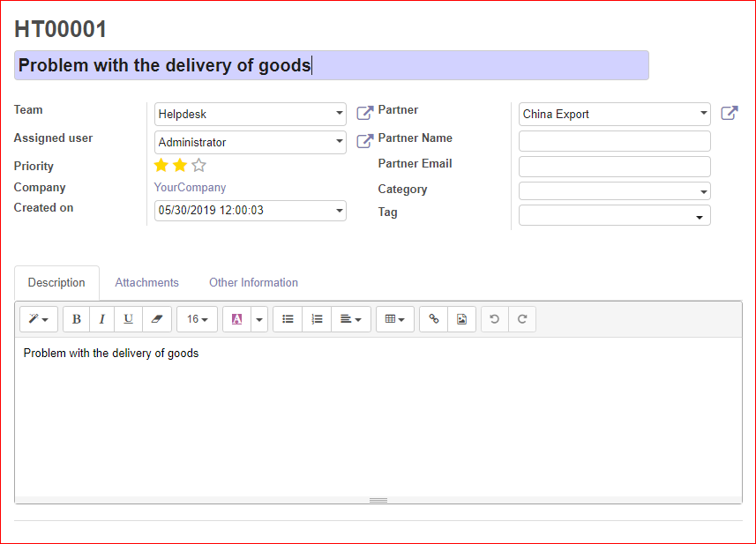Image resolution: width=756 pixels, height=544 pixels.
Task: Toggle italic formatting
Action: pyautogui.click(x=101, y=319)
